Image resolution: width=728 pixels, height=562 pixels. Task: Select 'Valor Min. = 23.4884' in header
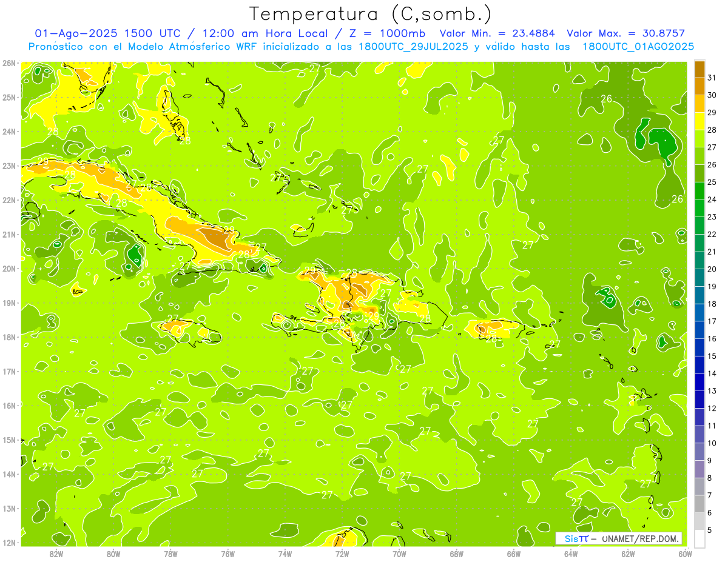coord(497,33)
